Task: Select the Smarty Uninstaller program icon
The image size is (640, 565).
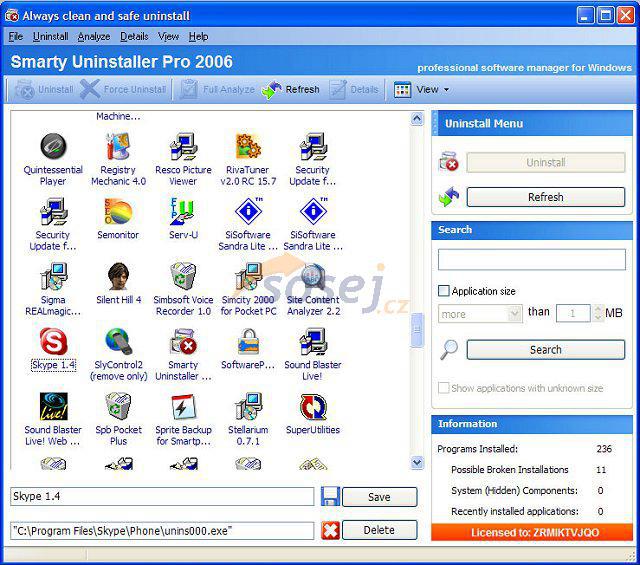Action: 183,341
